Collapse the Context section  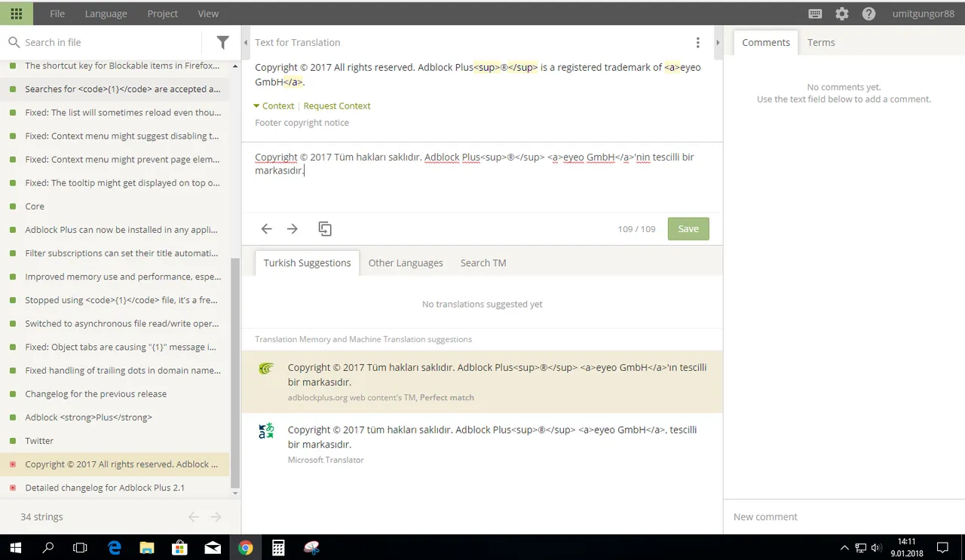pyautogui.click(x=274, y=106)
